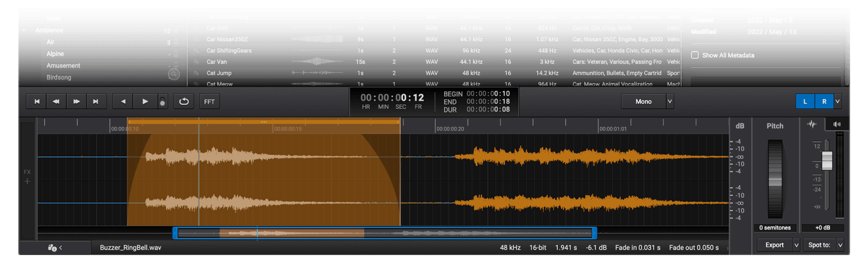Select the Amusement category in sidebar
The height and width of the screenshot is (261, 868).
click(x=63, y=66)
